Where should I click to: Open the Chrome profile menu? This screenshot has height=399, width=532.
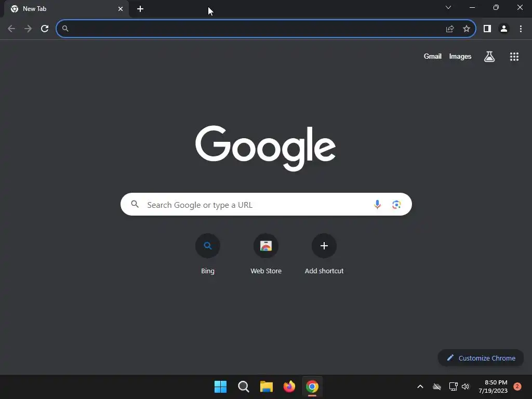(504, 29)
